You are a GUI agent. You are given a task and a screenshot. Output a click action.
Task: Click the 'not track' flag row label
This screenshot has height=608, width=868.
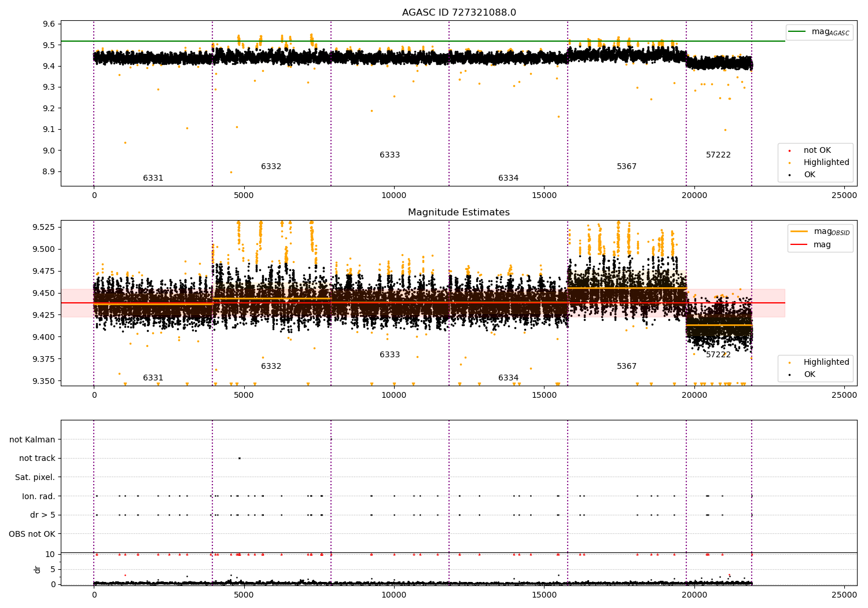(x=37, y=459)
